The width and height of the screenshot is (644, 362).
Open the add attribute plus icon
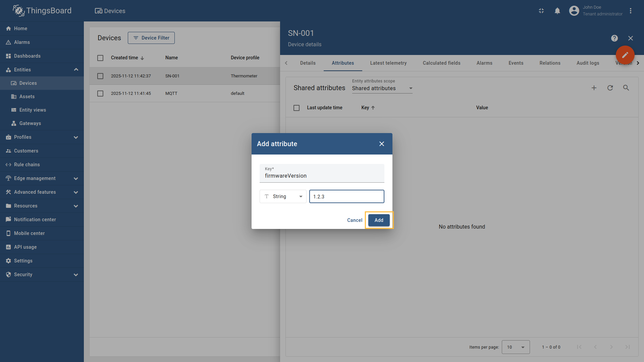(x=594, y=88)
